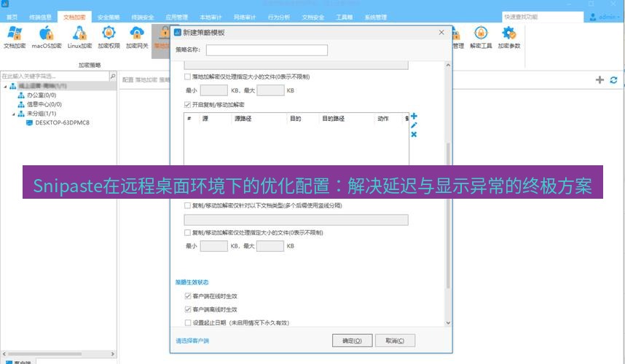The height and width of the screenshot is (364, 625).
Task: Open the 加密网关 cloud-lock icon
Action: [137, 37]
